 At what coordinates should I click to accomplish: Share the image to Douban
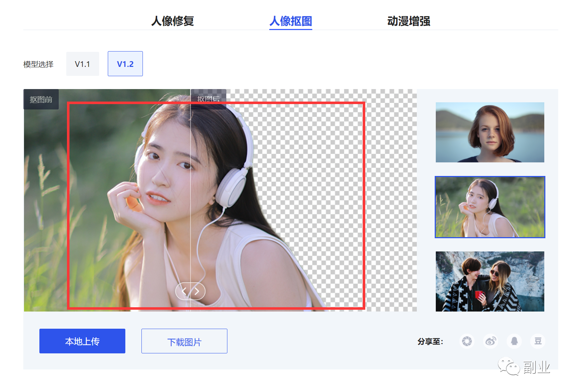click(538, 341)
